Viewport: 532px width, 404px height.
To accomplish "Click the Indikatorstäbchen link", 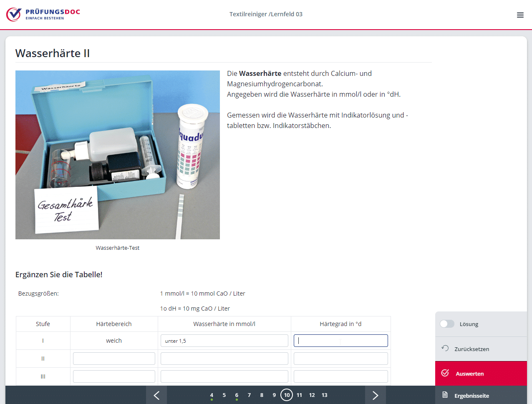I will coord(301,125).
